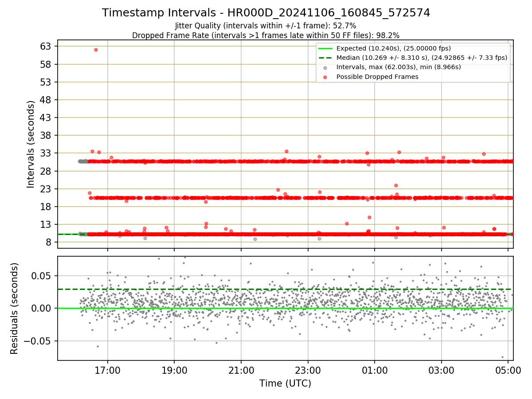Click the 'Time (UTC)' x-axis label
The width and height of the screenshot is (532, 399).
coord(285,383)
